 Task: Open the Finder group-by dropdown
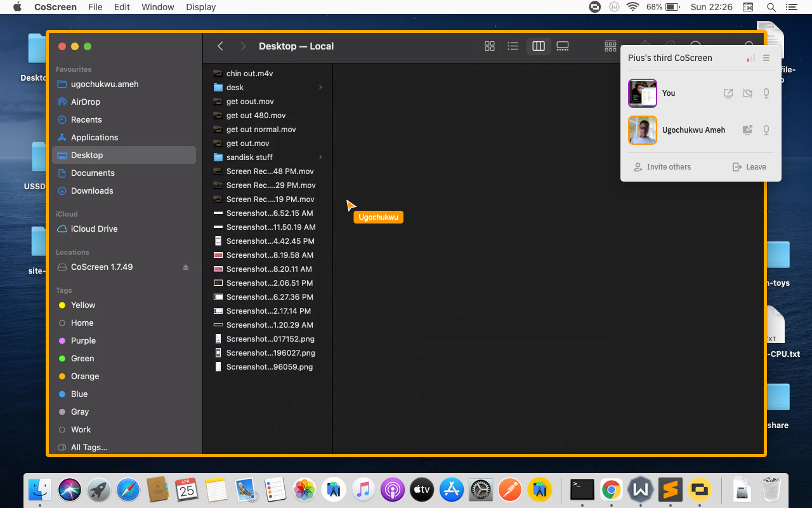pos(610,46)
